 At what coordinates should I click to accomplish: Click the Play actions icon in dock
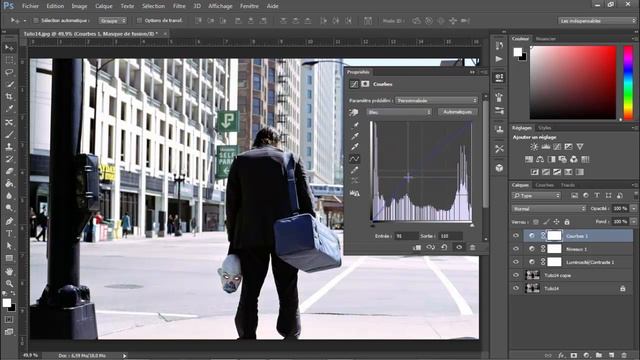(x=499, y=59)
